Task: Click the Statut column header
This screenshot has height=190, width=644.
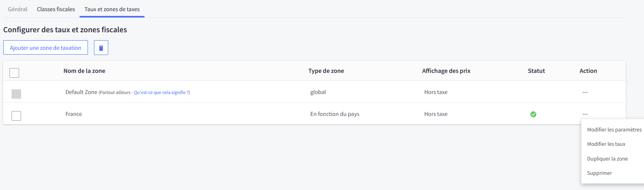Action: coord(536,71)
